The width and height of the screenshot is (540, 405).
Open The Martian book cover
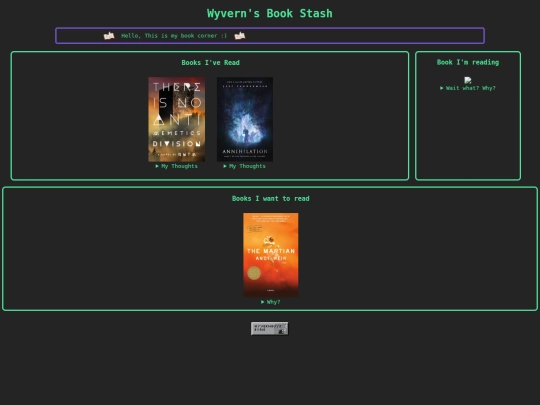[271, 255]
